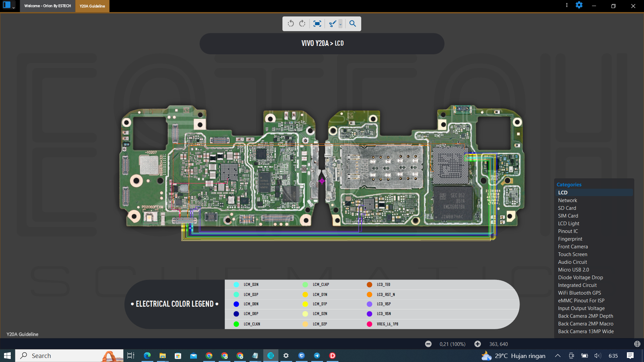Select the freehand draw pen tool
The width and height of the screenshot is (644, 362).
click(x=332, y=23)
